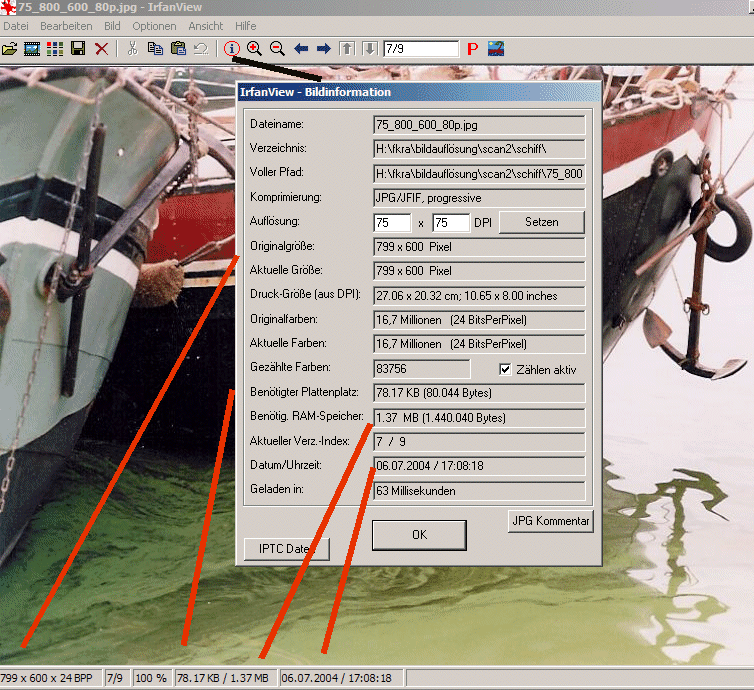Click the scissors cut icon
Screen dimensions: 754x690
click(132, 48)
